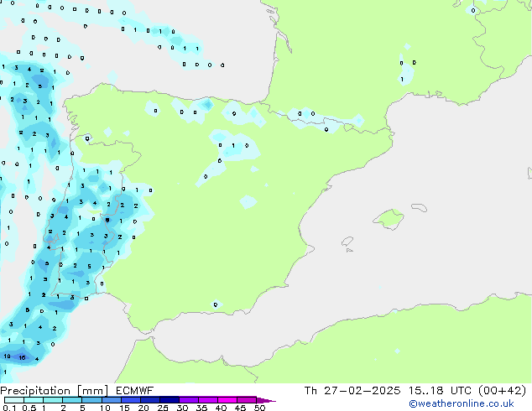Click the 'Precipitation [mm]' title text
The width and height of the screenshot is (532, 411).
(x=55, y=391)
